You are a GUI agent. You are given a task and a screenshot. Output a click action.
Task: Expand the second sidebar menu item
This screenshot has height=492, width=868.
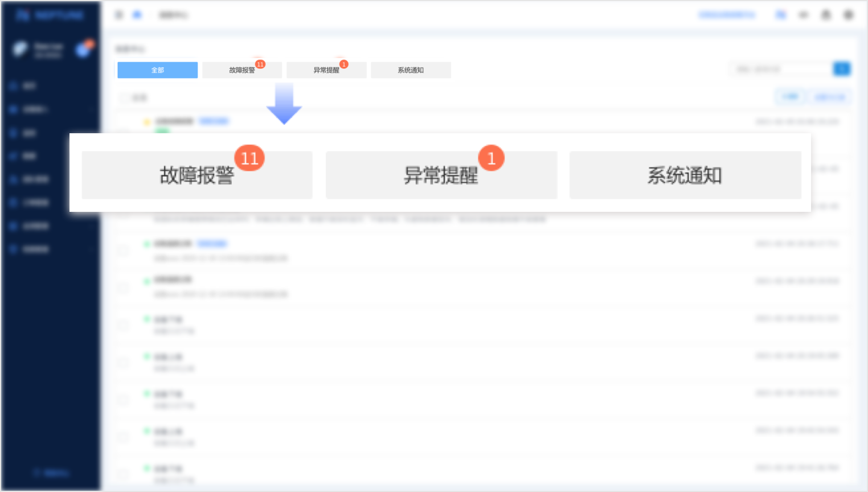coord(50,109)
